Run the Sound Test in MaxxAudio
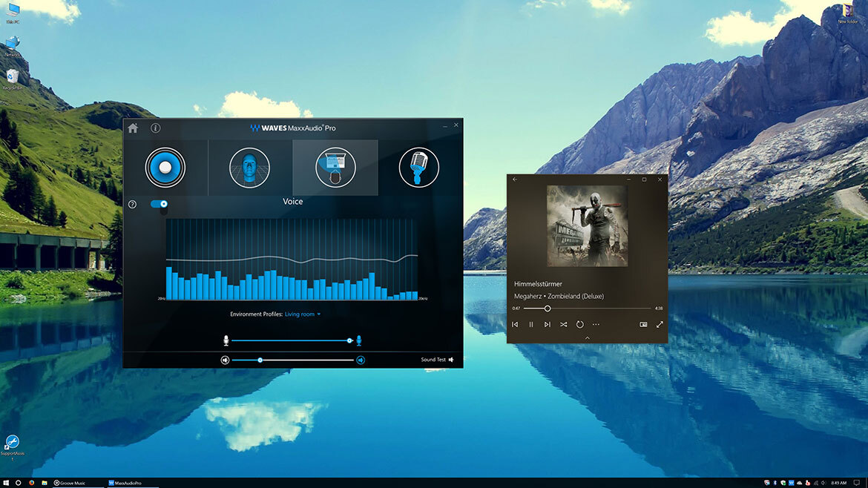This screenshot has width=868, height=488. [x=437, y=360]
